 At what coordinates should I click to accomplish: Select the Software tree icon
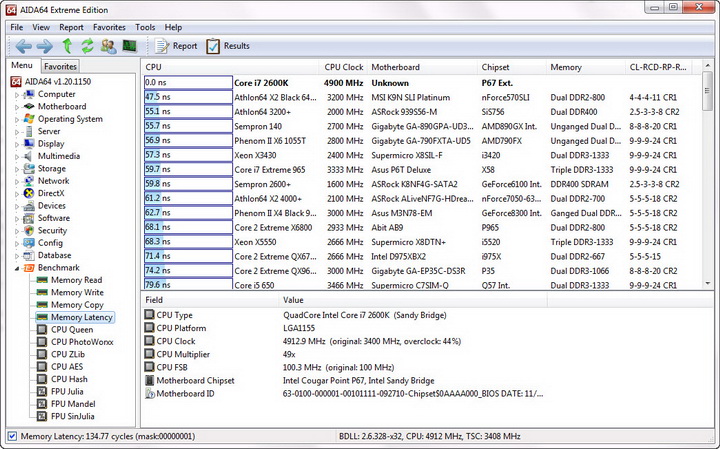coord(29,218)
